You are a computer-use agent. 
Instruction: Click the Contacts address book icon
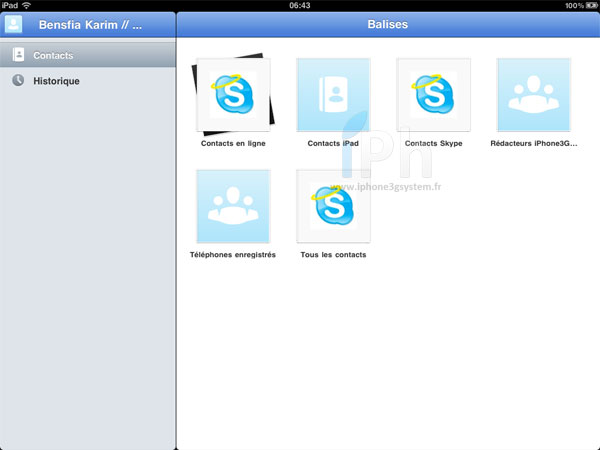18,55
